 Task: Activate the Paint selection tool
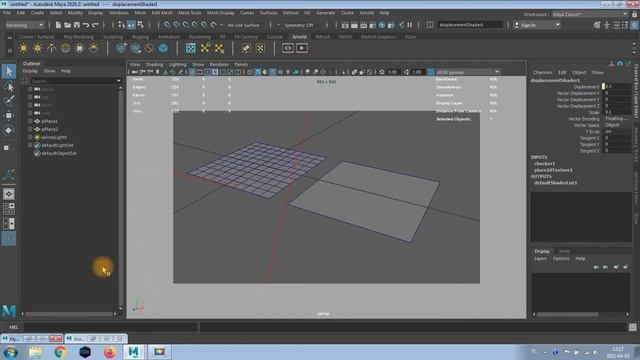[9, 100]
